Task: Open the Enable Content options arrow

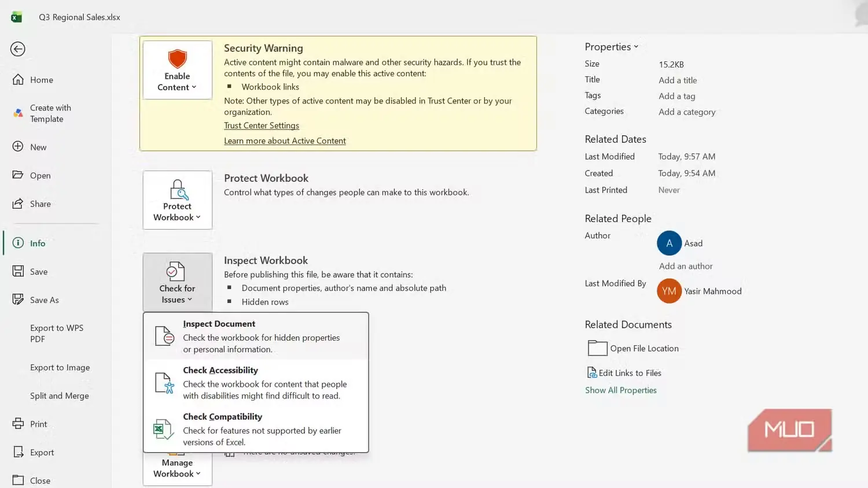Action: [194, 87]
